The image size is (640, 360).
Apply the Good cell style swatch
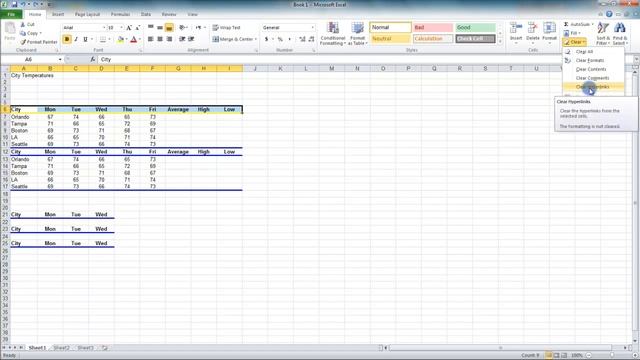coord(475,27)
